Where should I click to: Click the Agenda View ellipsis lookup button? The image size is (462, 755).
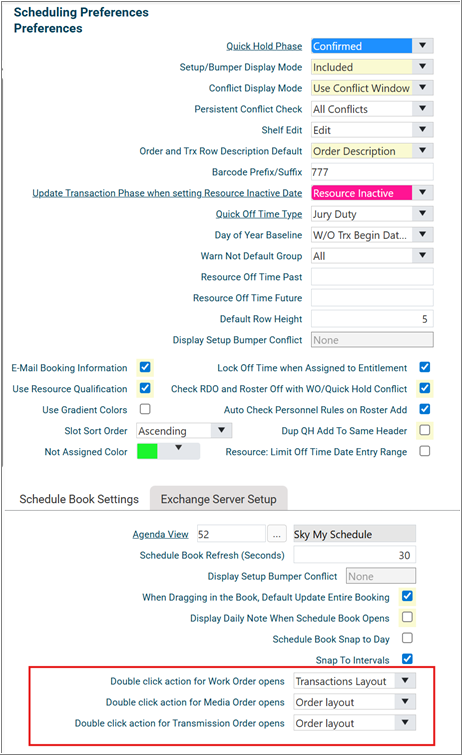tap(277, 534)
